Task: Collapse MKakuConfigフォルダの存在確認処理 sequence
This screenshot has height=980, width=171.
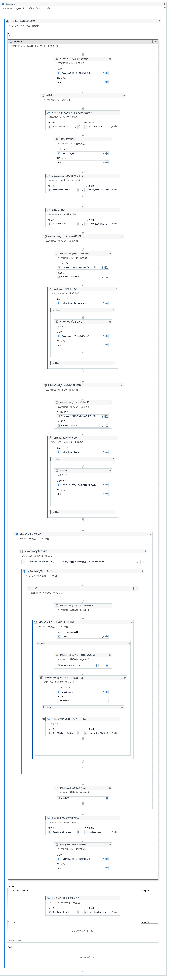Action: 122,237
